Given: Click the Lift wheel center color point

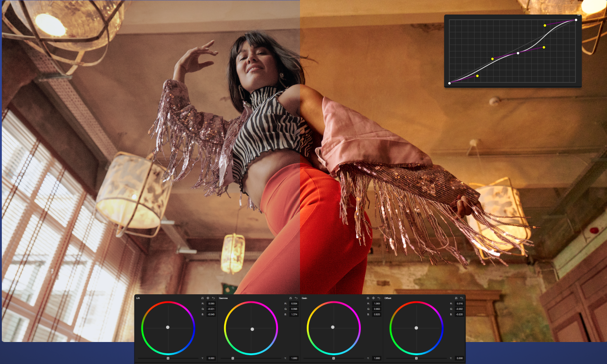Looking at the screenshot, I should [x=168, y=328].
